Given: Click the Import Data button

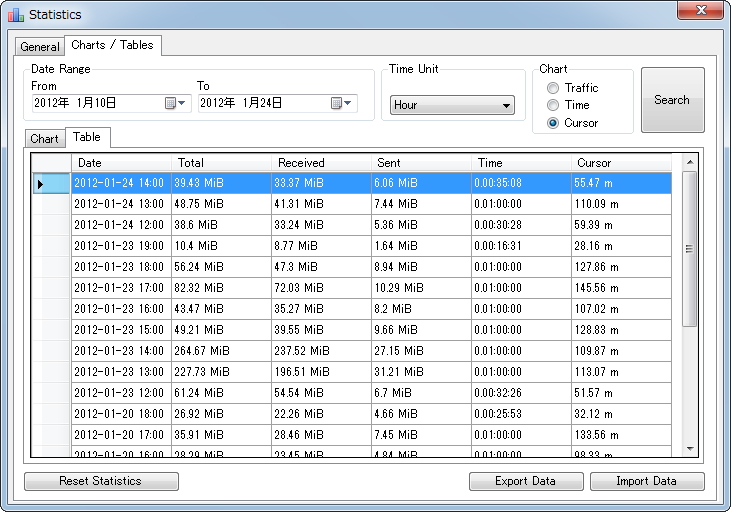Looking at the screenshot, I should (x=647, y=481).
